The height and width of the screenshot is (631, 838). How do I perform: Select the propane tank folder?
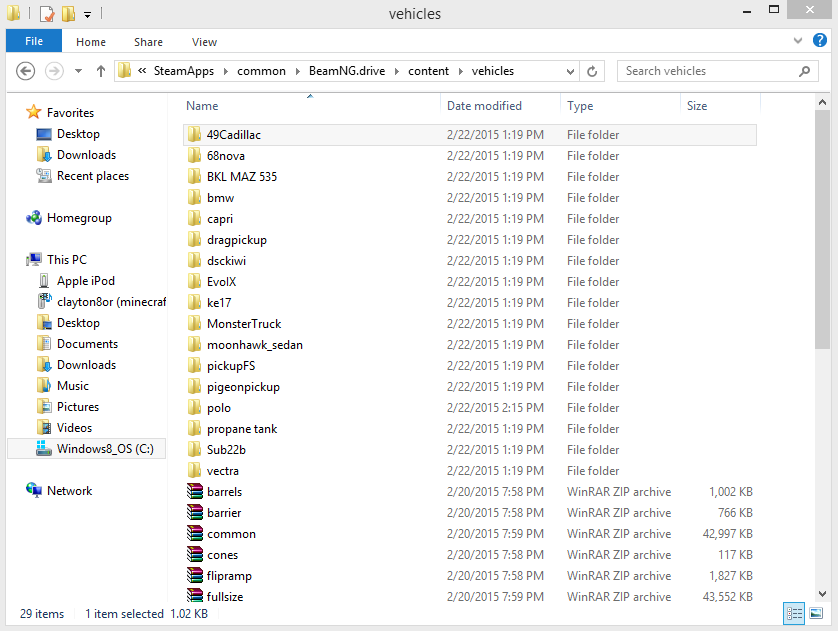click(242, 429)
